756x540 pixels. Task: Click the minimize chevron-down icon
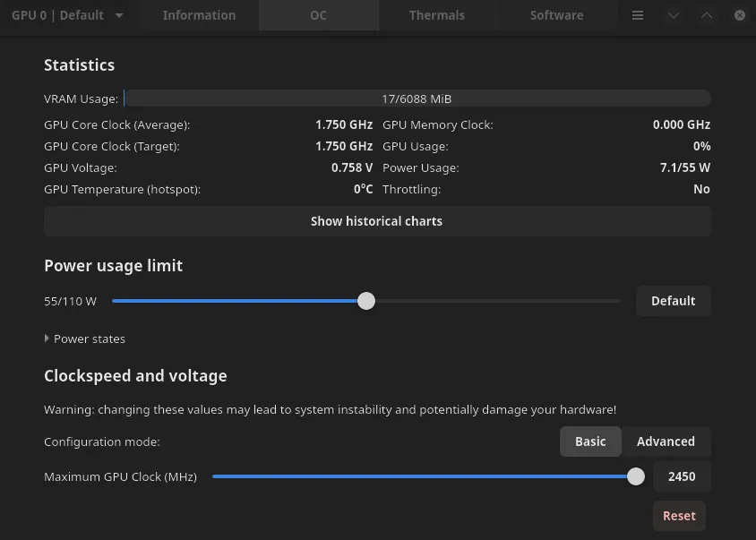674,15
